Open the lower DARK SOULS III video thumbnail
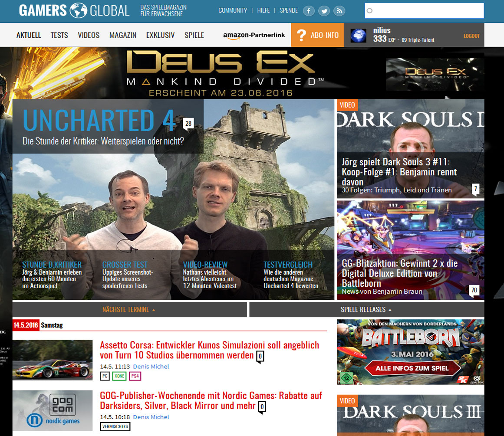The width and height of the screenshot is (504, 436). tap(411, 415)
